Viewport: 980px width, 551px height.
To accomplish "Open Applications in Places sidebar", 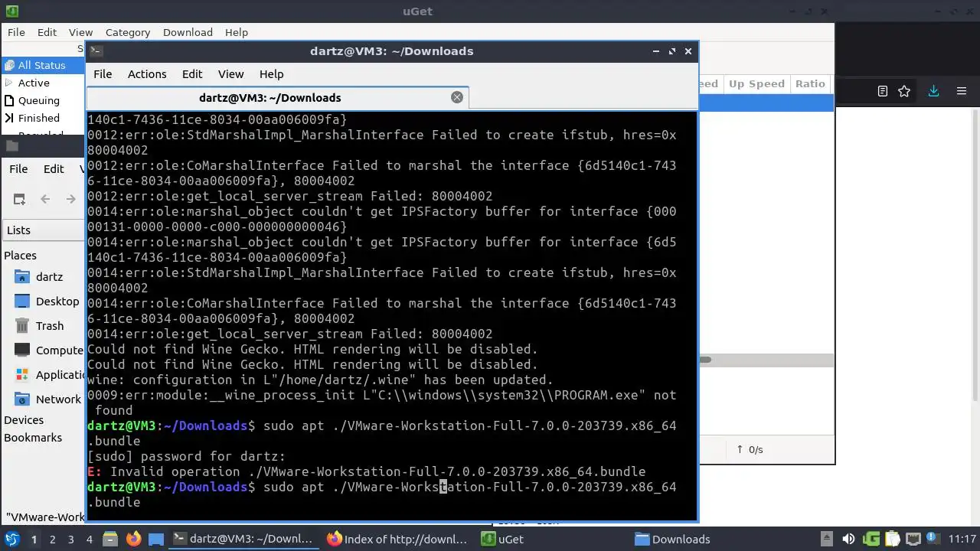I will (49, 375).
